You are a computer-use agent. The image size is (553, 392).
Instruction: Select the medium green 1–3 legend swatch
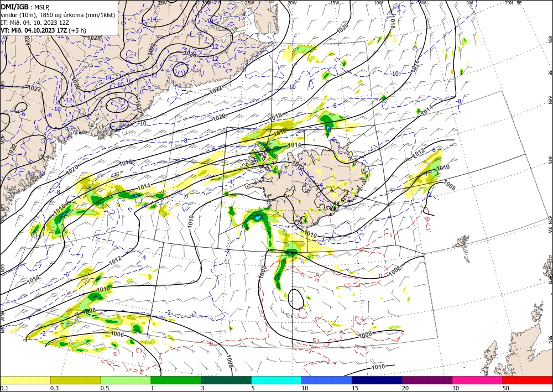(176, 380)
